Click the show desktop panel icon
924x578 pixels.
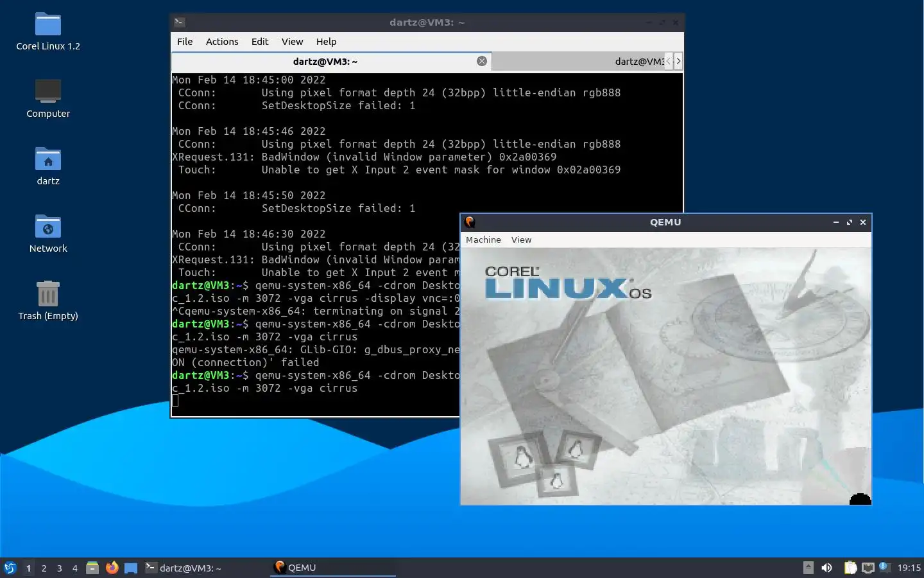pyautogui.click(x=131, y=568)
